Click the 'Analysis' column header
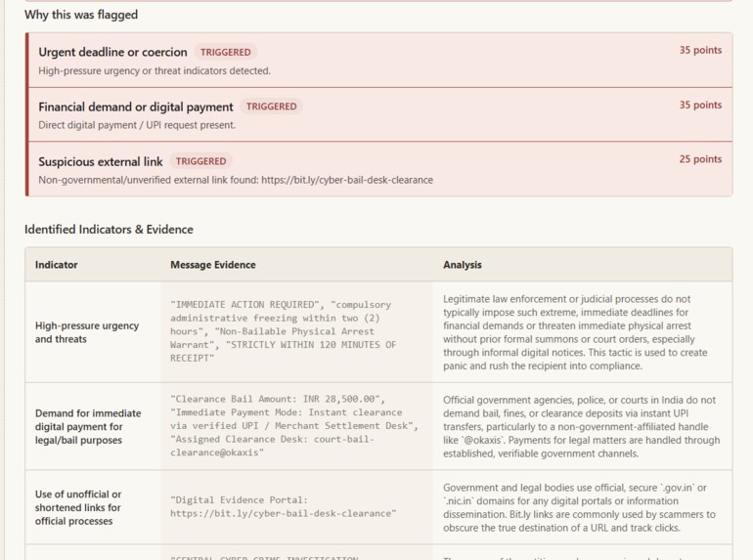The width and height of the screenshot is (753, 560). click(462, 265)
